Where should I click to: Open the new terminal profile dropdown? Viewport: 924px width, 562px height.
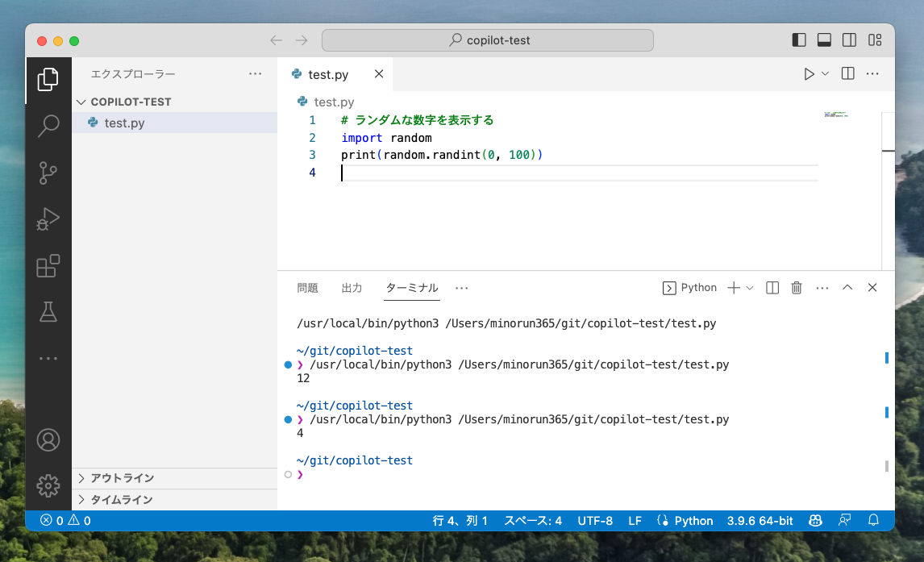[749, 287]
